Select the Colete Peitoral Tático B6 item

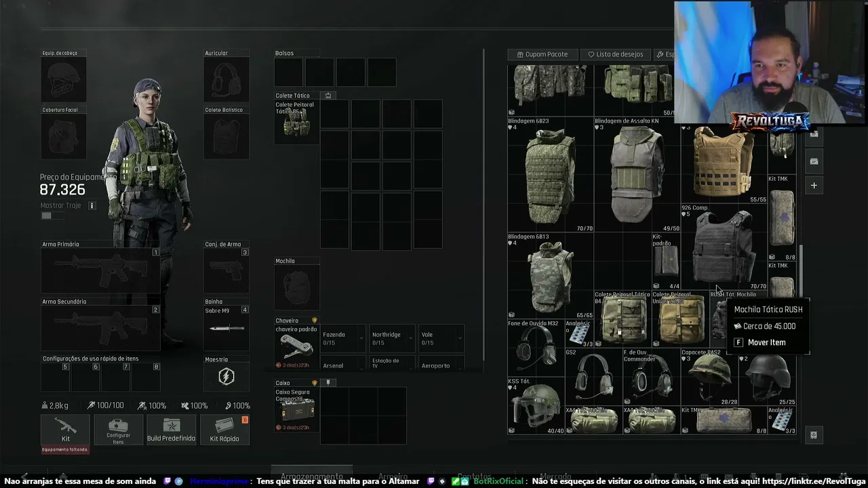click(x=297, y=123)
